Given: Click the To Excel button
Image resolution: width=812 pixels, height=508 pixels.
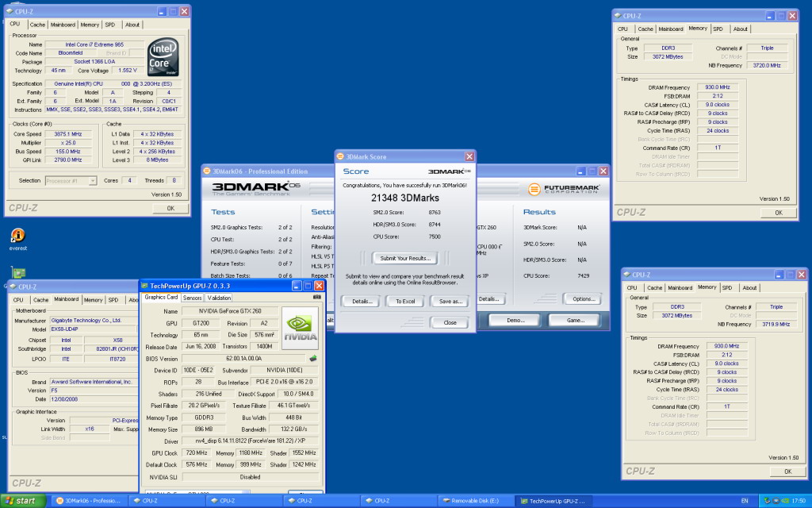Looking at the screenshot, I should [x=405, y=301].
